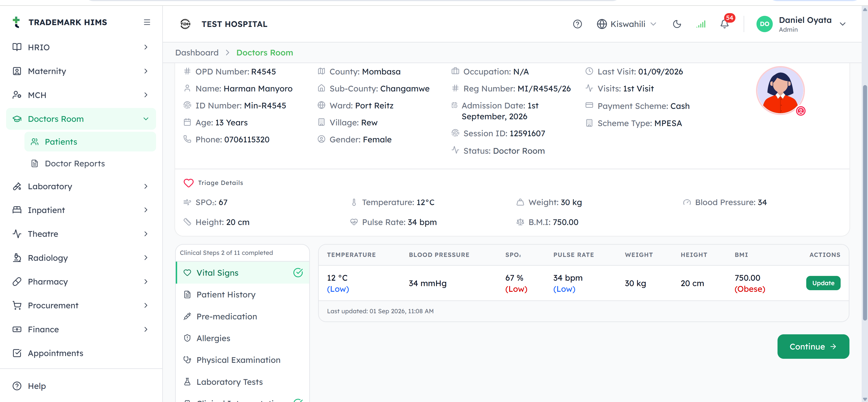868x402 pixels.
Task: Open Kiswahili language dropdown
Action: (x=627, y=24)
